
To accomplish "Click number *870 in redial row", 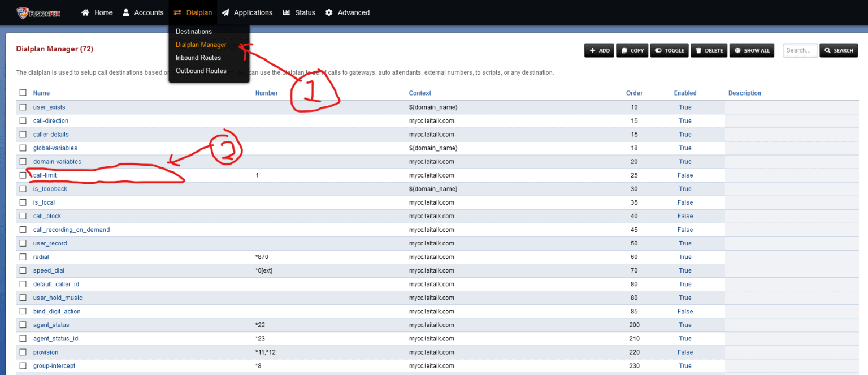I will [262, 257].
